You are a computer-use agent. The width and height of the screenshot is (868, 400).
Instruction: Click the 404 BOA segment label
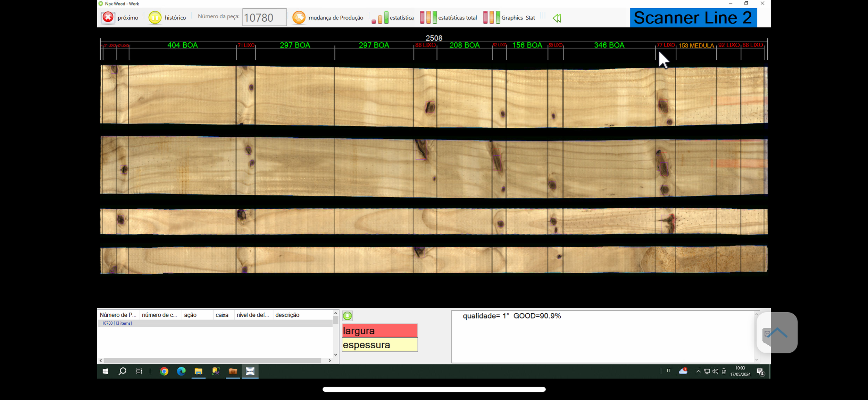182,45
